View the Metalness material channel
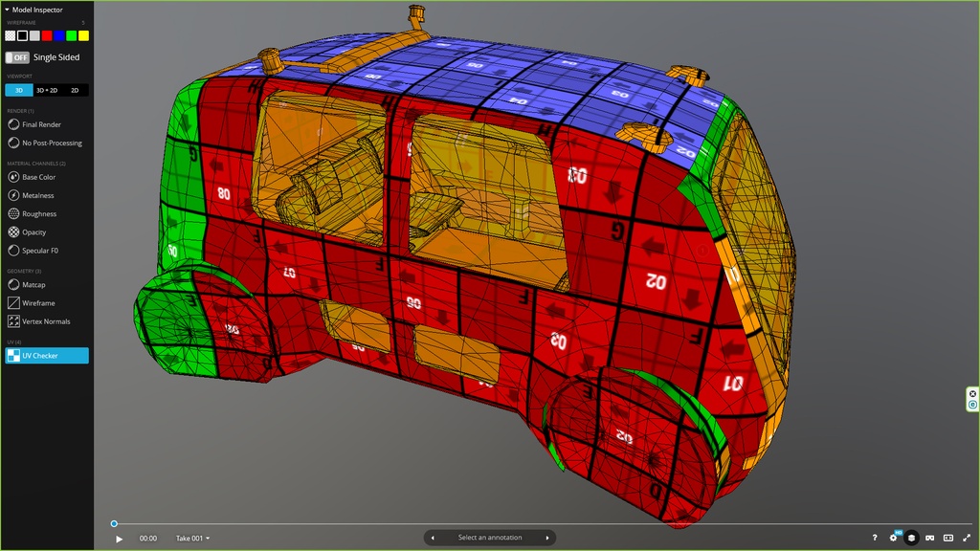The height and width of the screenshot is (551, 980). [x=37, y=196]
